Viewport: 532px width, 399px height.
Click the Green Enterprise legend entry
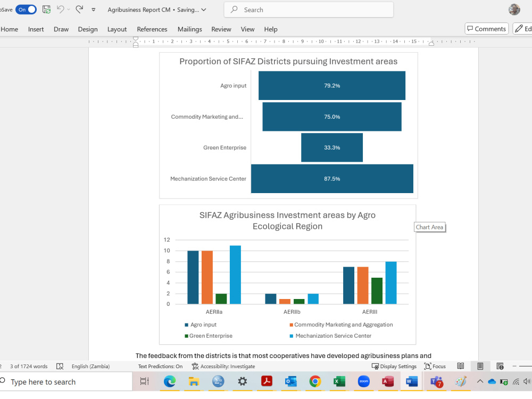[209, 336]
